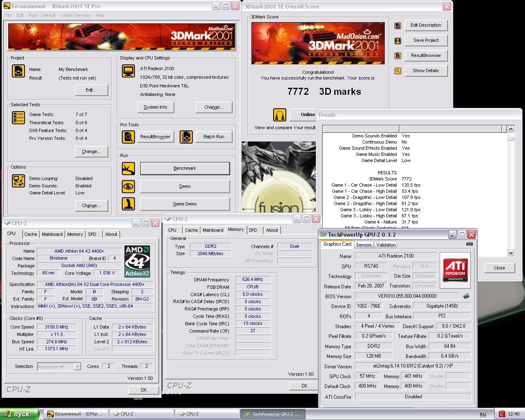Switch to TechPowerUp GPU-Z taskbar item
Screen dimensions: 525x420
point(272,414)
